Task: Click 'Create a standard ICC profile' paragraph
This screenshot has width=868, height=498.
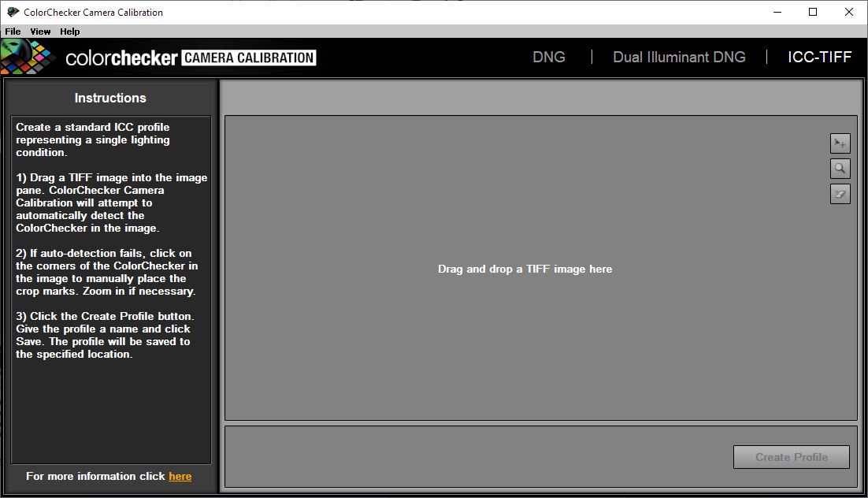Action: click(93, 139)
